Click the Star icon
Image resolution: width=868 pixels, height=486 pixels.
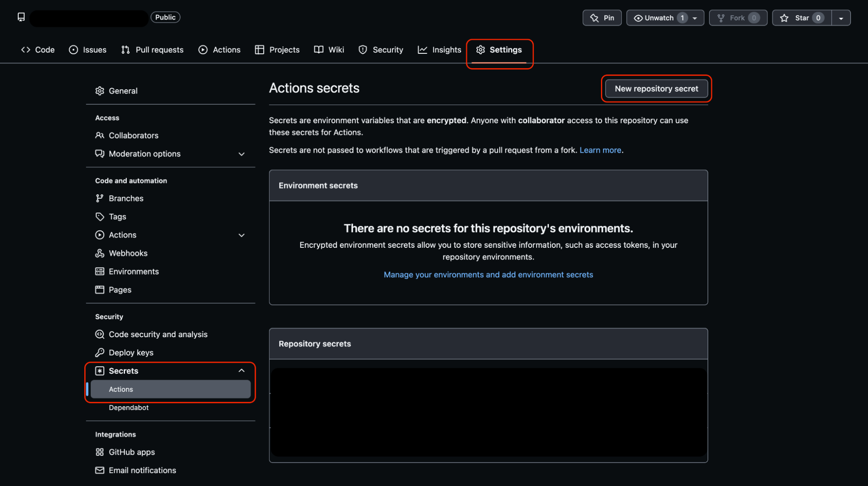pos(784,18)
